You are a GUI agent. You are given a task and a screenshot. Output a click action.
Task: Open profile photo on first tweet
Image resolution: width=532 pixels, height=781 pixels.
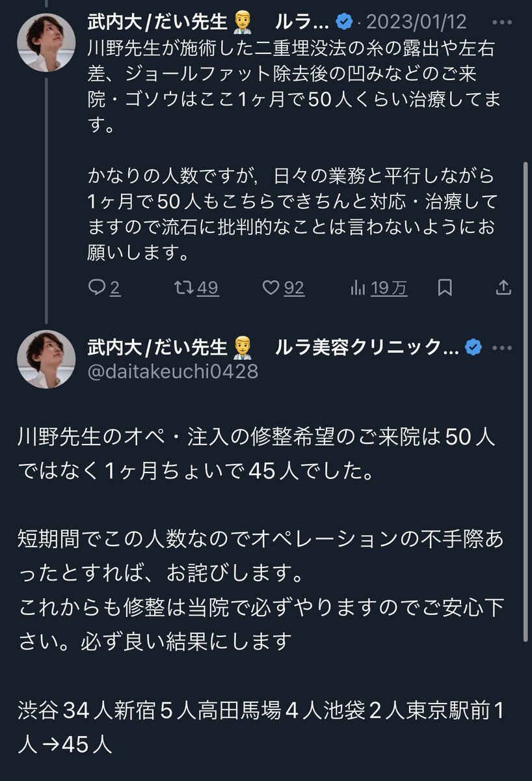coord(46,42)
